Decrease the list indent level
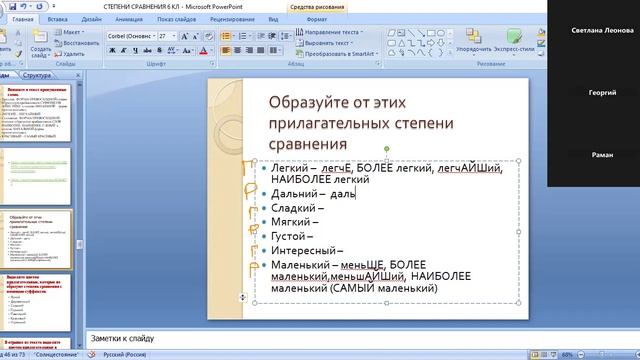Screen dimensions: 640x360 [261, 36]
